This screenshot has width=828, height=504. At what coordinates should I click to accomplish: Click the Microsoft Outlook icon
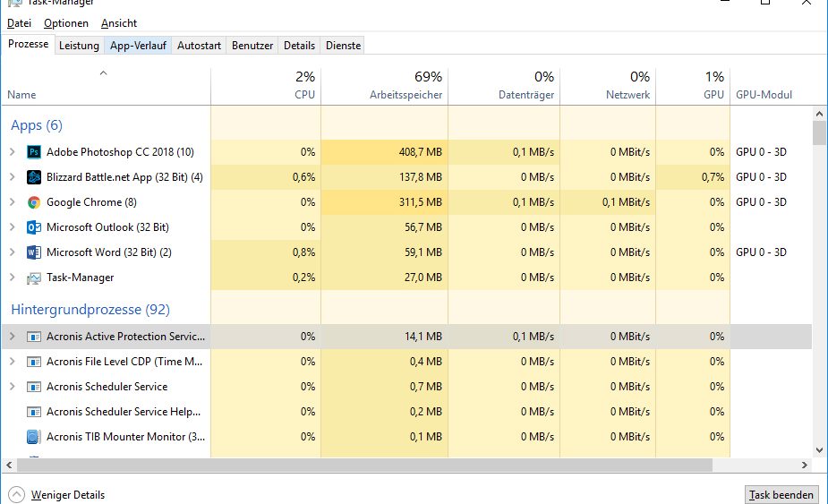pos(34,227)
